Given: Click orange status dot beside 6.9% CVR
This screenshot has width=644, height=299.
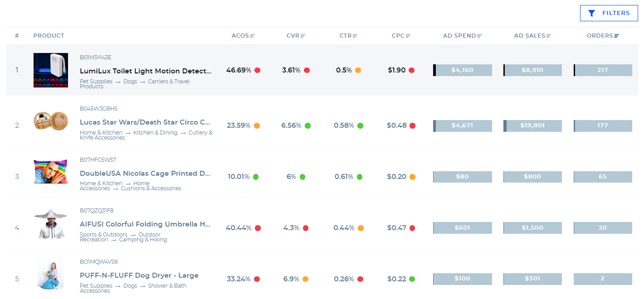Looking at the screenshot, I should [x=306, y=279].
